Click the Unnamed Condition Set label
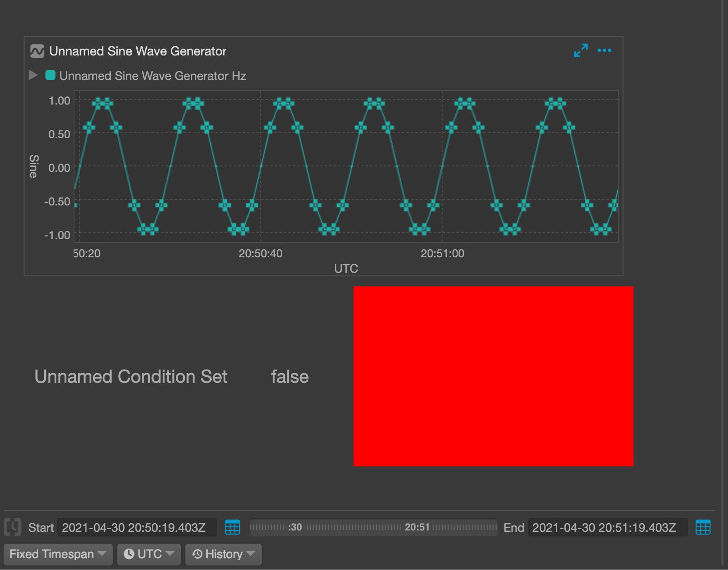Viewport: 728px width, 570px height. click(x=131, y=376)
